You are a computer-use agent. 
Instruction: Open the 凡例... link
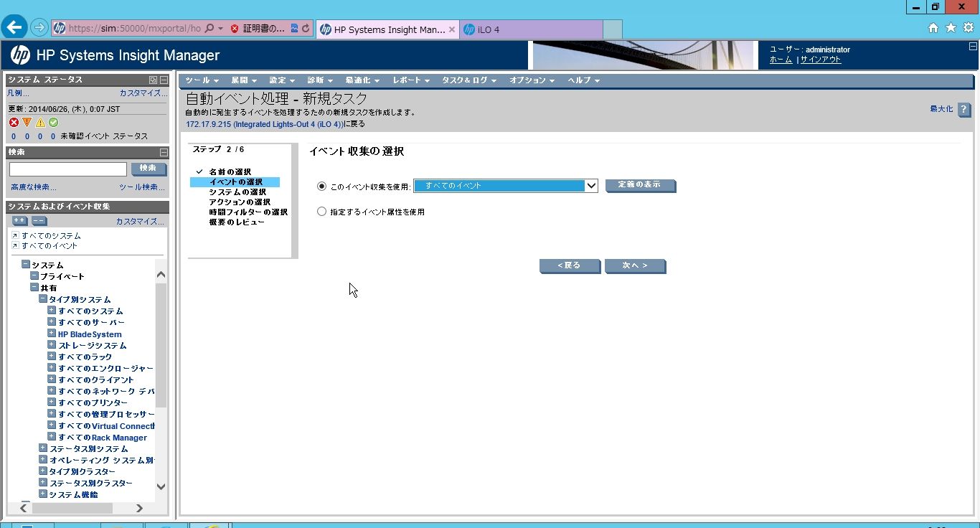(19, 93)
